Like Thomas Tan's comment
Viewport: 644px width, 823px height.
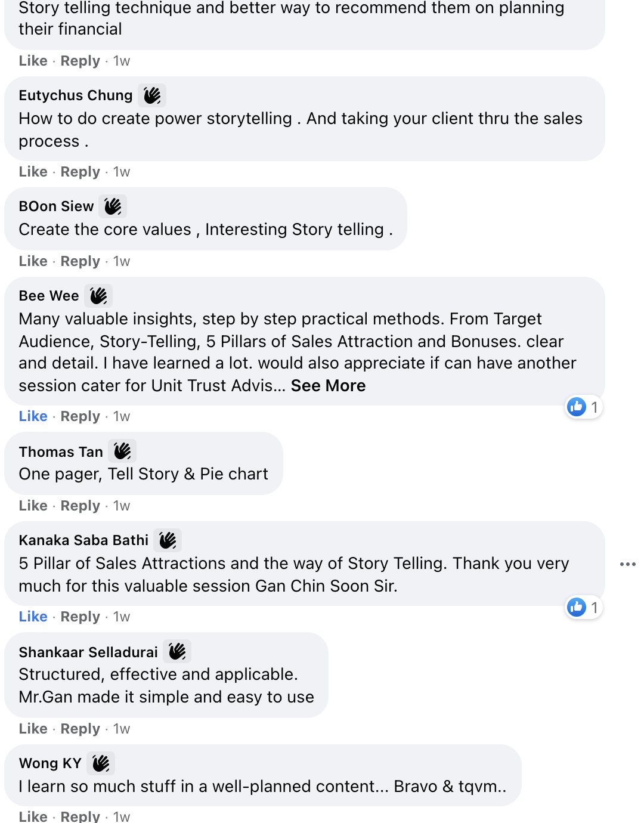point(33,506)
